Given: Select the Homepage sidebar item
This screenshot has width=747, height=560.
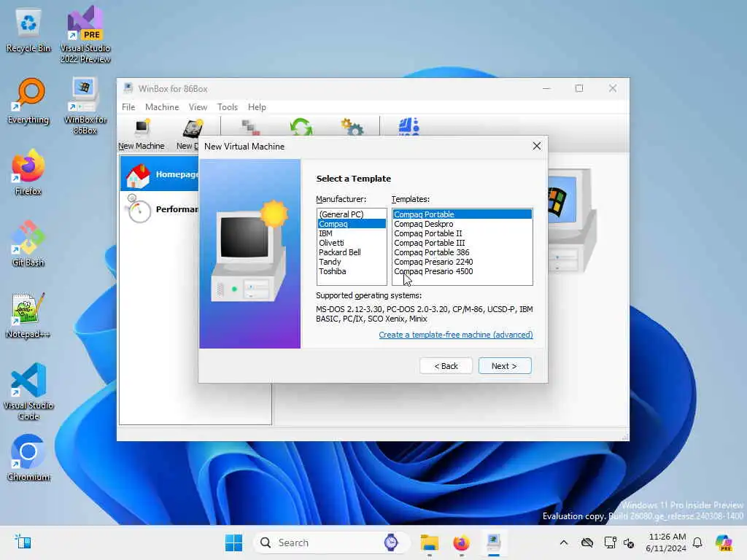Looking at the screenshot, I should click(160, 174).
